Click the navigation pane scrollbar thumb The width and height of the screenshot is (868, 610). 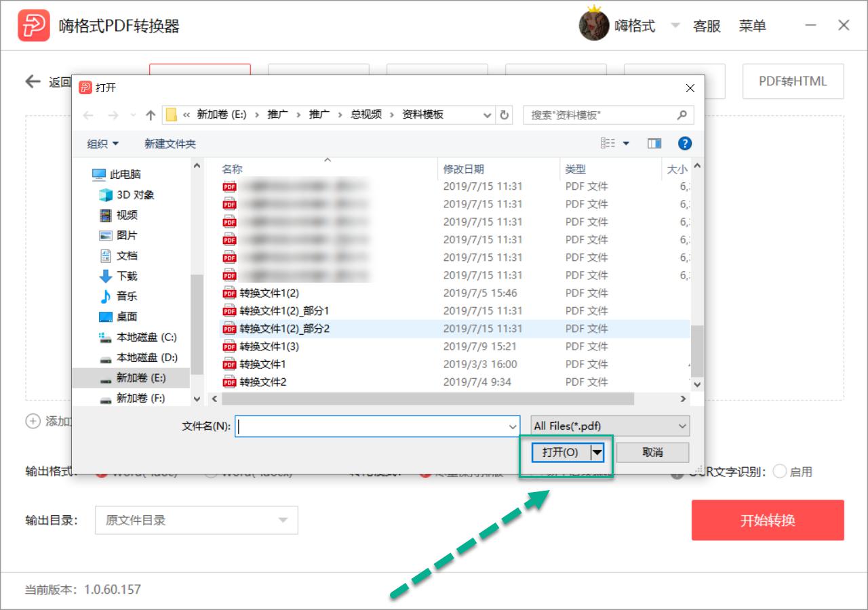[x=197, y=324]
